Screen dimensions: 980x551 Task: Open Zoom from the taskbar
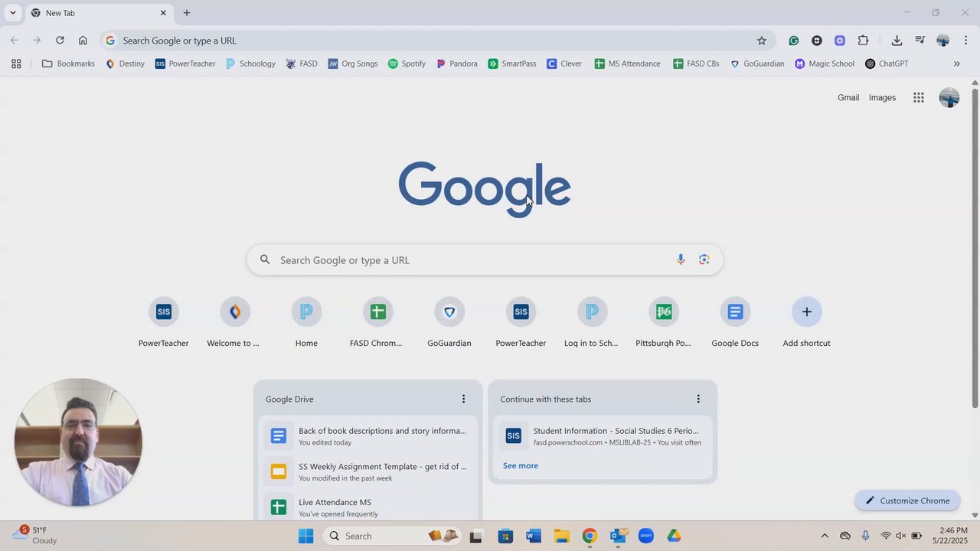[x=646, y=536]
